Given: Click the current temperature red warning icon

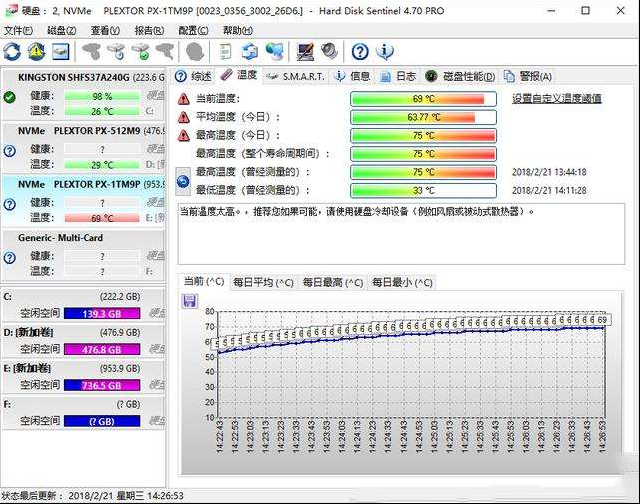Looking at the screenshot, I should 184,99.
